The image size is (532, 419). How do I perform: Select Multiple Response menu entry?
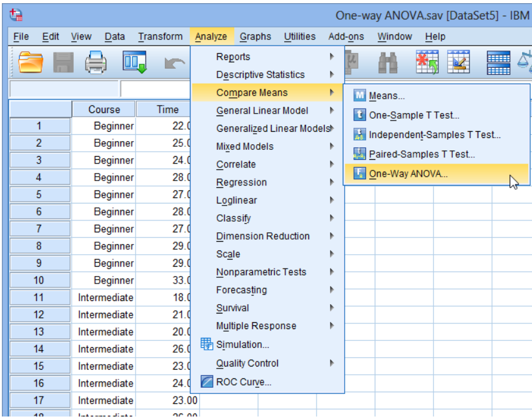click(267, 326)
